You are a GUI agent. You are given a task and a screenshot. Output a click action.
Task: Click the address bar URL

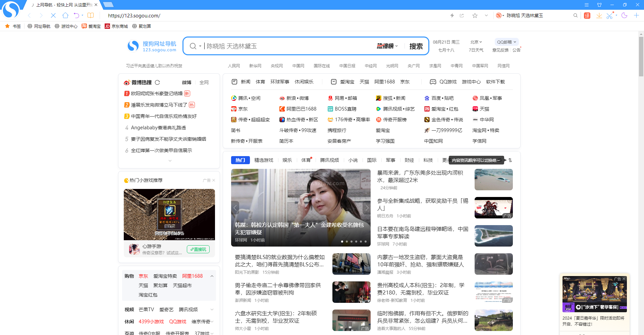134,15
